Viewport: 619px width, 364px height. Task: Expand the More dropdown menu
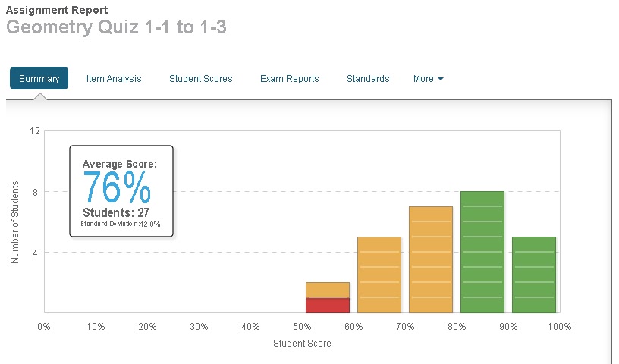tap(429, 79)
